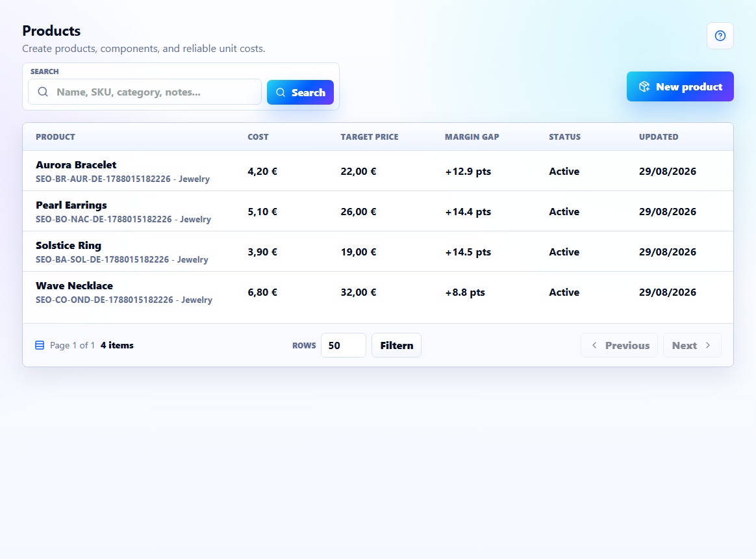Click margin gap +14.4 pts

(468, 211)
